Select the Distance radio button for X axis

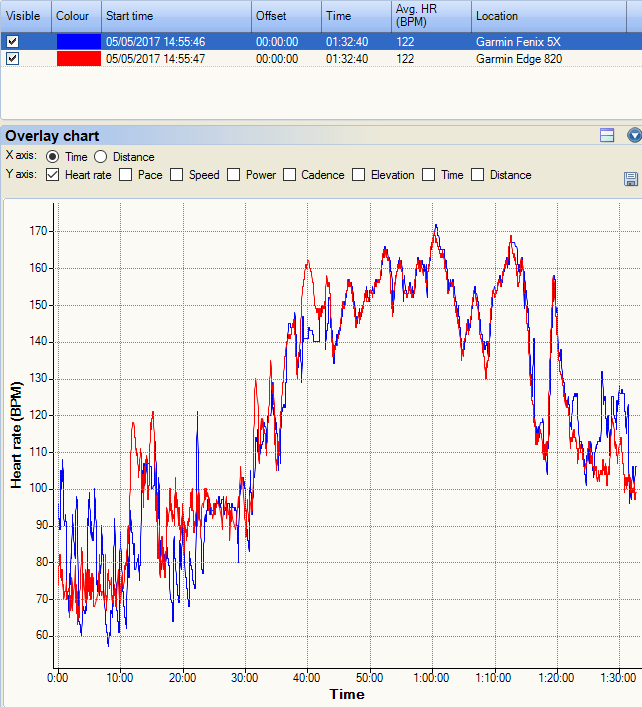point(100,157)
